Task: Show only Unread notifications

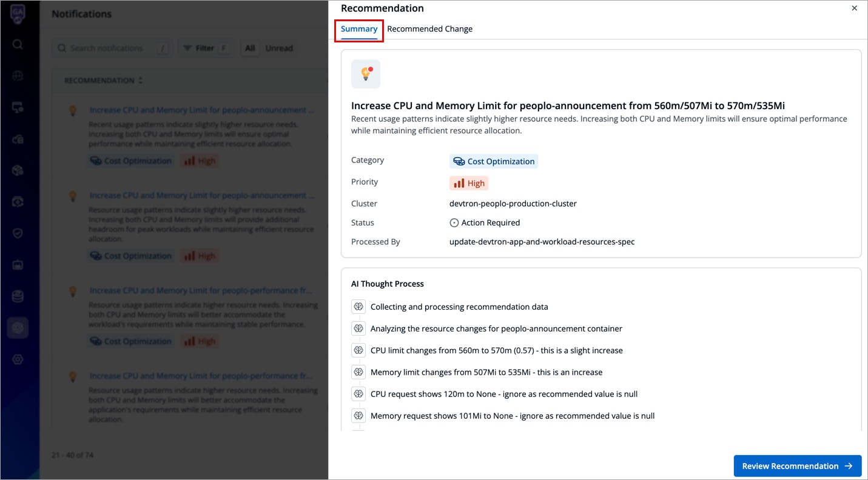Action: tap(279, 48)
